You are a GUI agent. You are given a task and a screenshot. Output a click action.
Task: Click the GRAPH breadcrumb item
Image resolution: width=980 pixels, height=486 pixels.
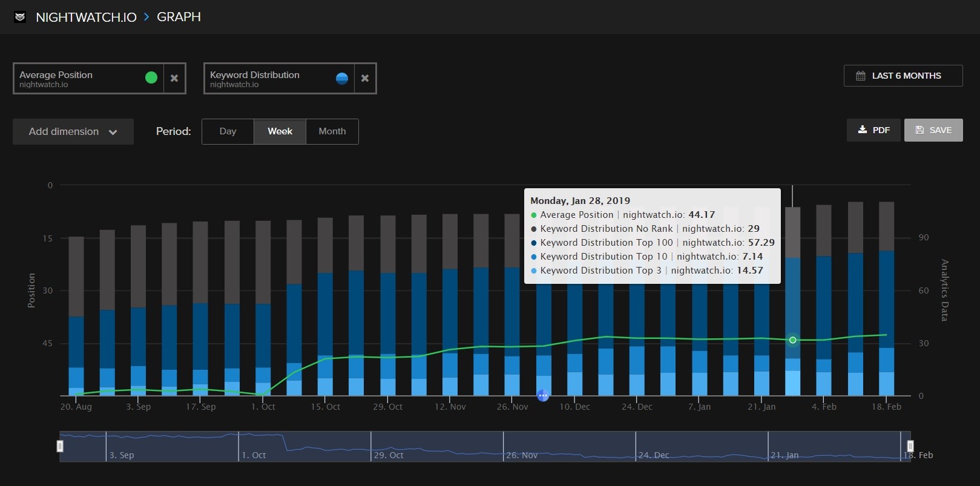tap(179, 17)
